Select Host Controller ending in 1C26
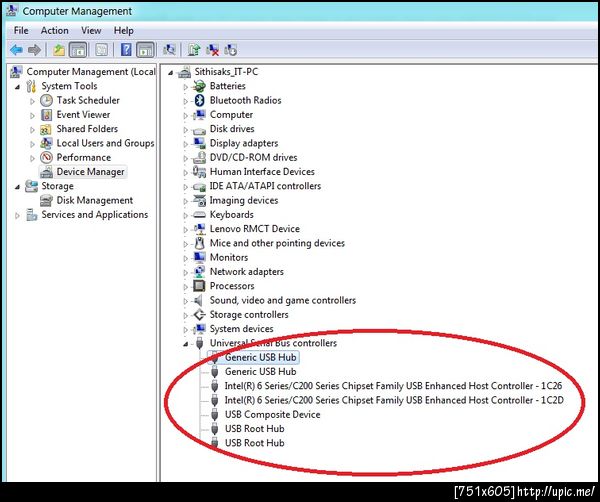This screenshot has width=600, height=502. (x=393, y=386)
